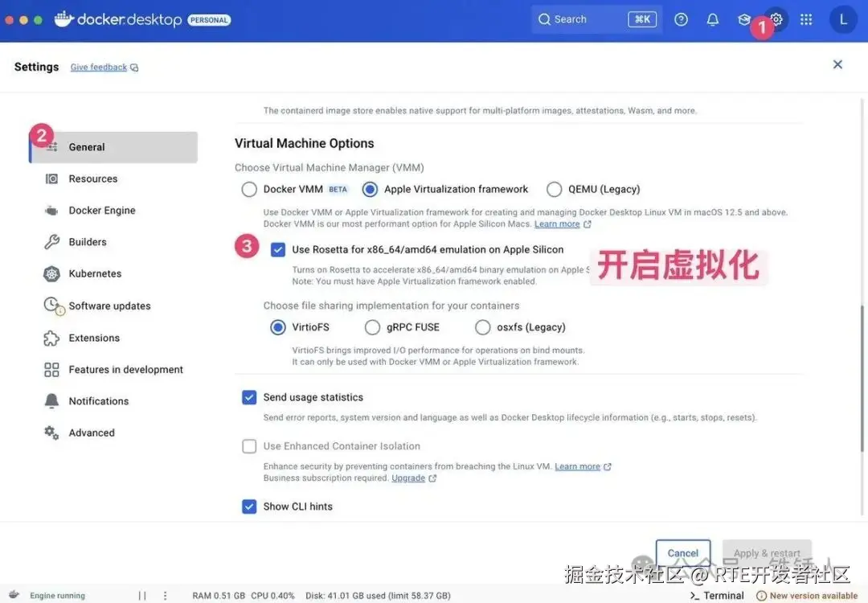Open the apps grid icon in header
The image size is (868, 603).
click(806, 19)
